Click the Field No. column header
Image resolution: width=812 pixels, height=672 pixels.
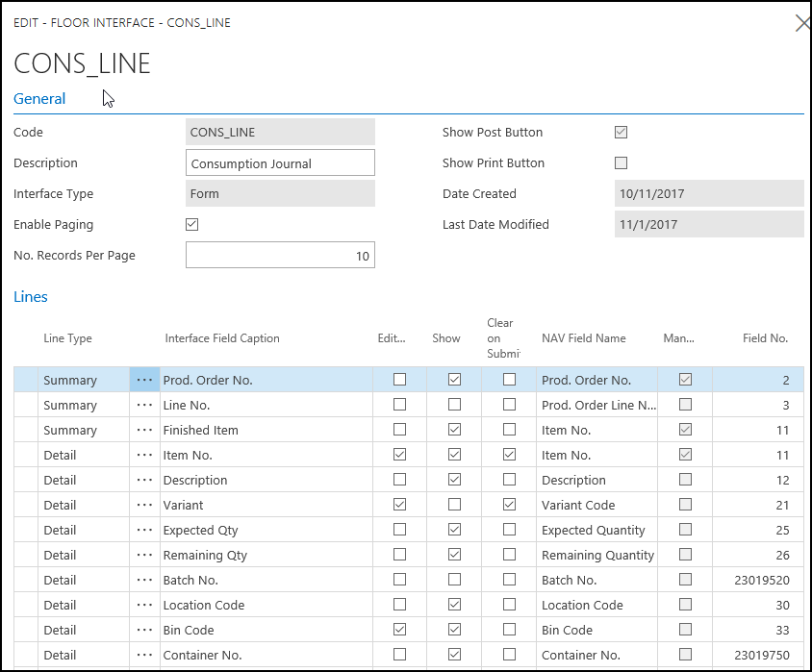pos(765,338)
